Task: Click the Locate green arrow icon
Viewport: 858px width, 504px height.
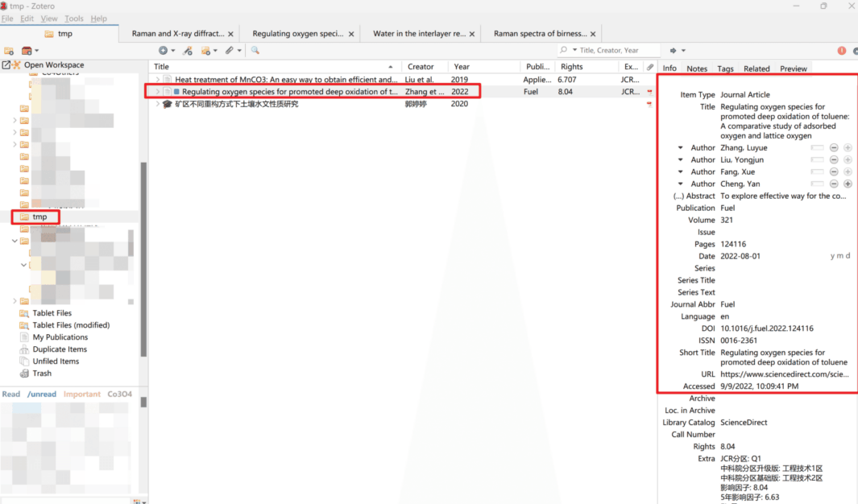Action: (674, 51)
